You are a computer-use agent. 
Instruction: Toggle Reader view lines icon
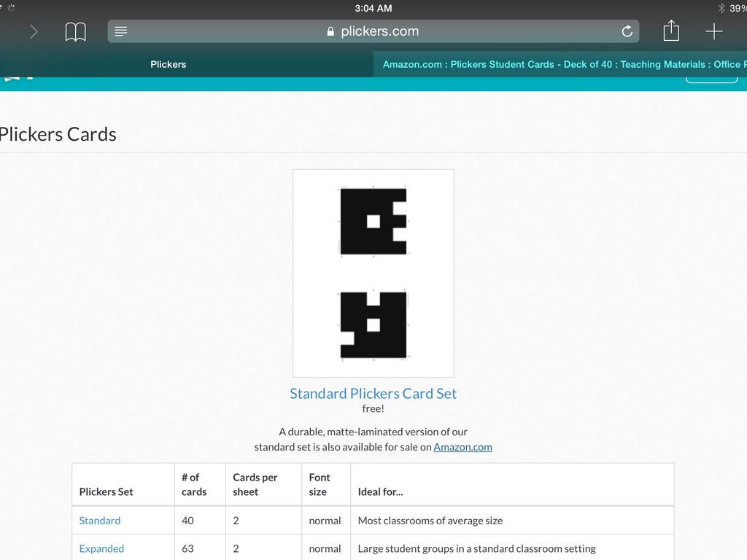pyautogui.click(x=120, y=31)
